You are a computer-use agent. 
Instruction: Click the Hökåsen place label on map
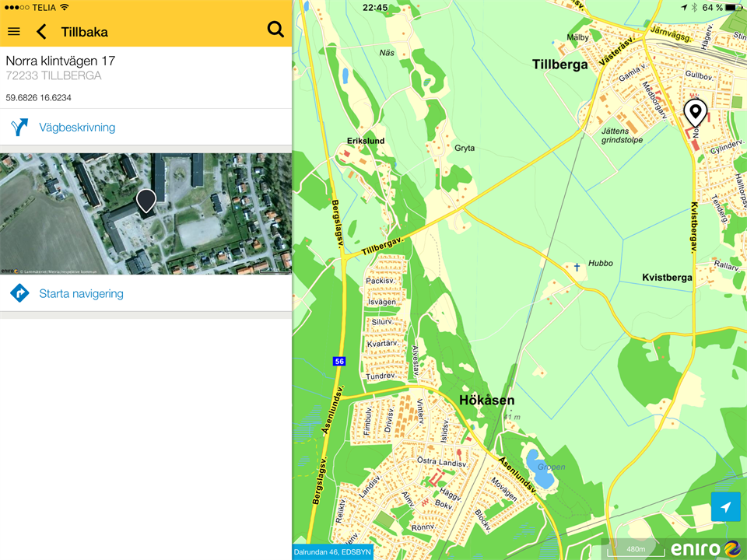(486, 400)
